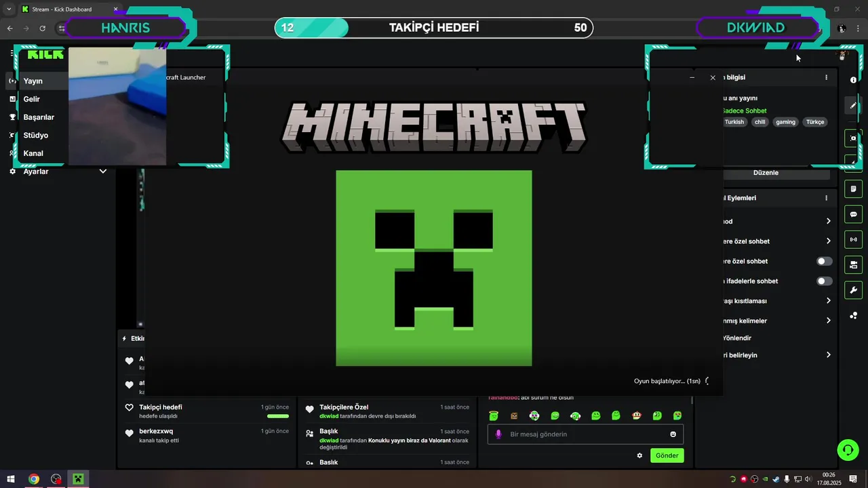Open the notes icon in right sidebar

[853, 188]
